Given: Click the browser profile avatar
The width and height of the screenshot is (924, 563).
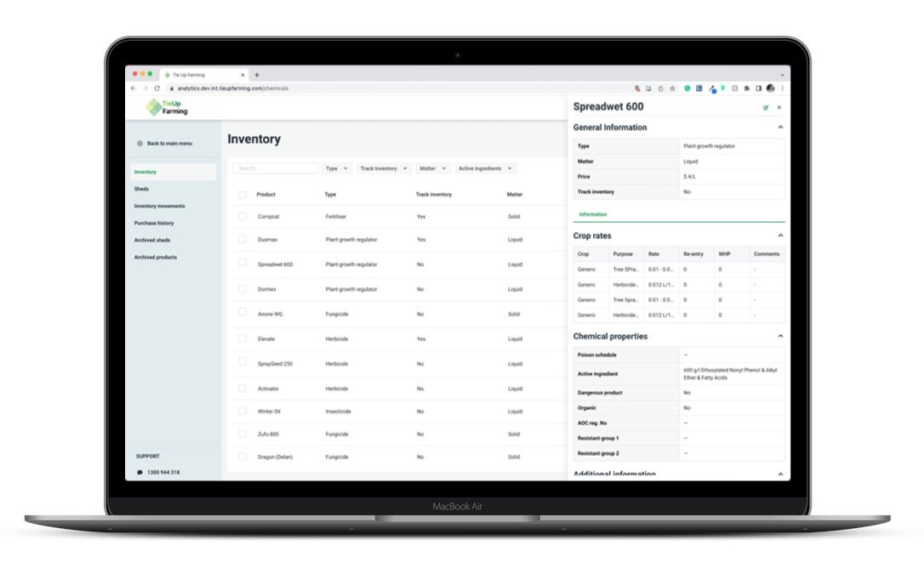Looking at the screenshot, I should [x=770, y=88].
